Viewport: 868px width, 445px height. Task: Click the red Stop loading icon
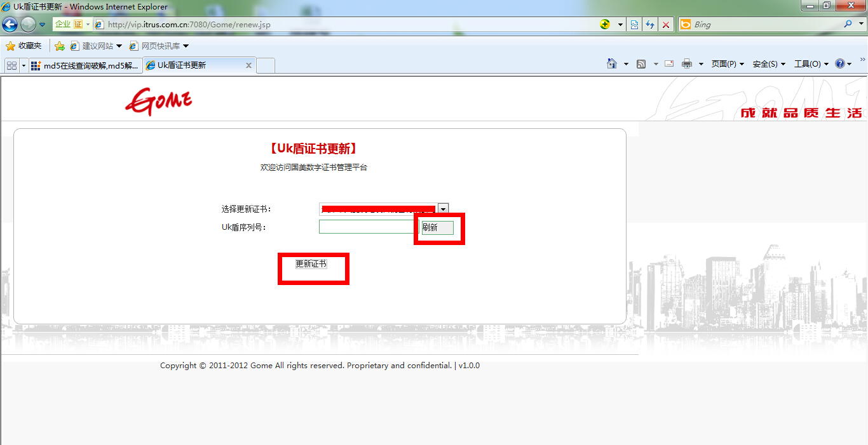click(665, 25)
